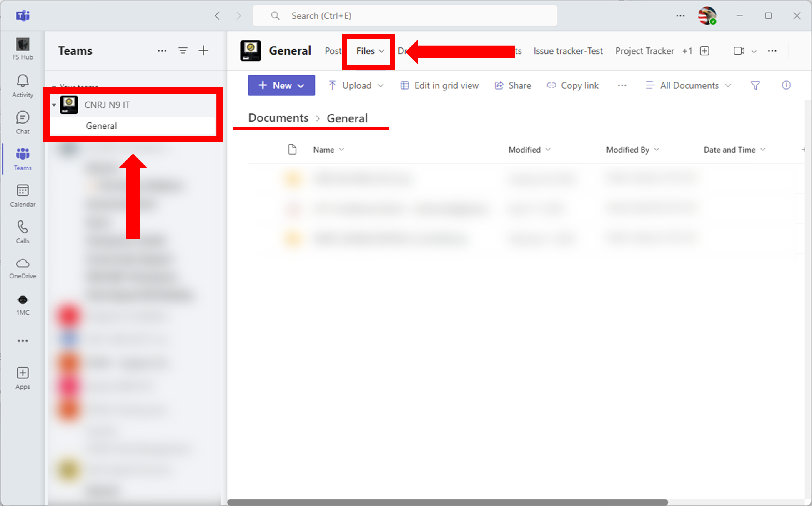Click the Share button

click(513, 85)
